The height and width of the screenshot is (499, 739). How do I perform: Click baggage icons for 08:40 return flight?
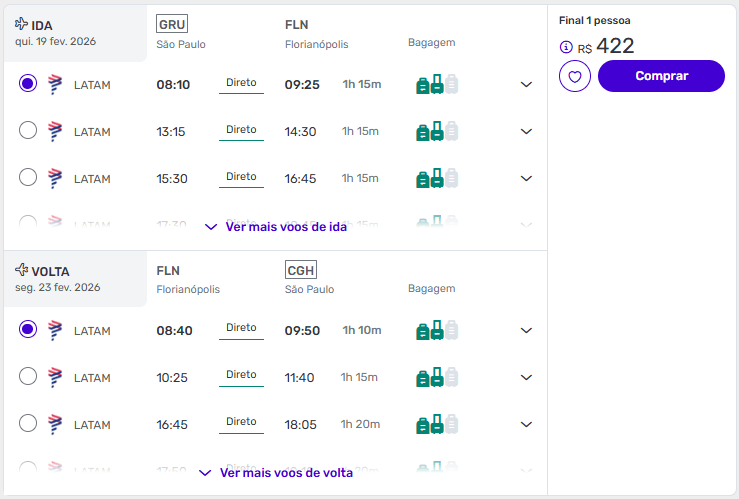pyautogui.click(x=436, y=330)
